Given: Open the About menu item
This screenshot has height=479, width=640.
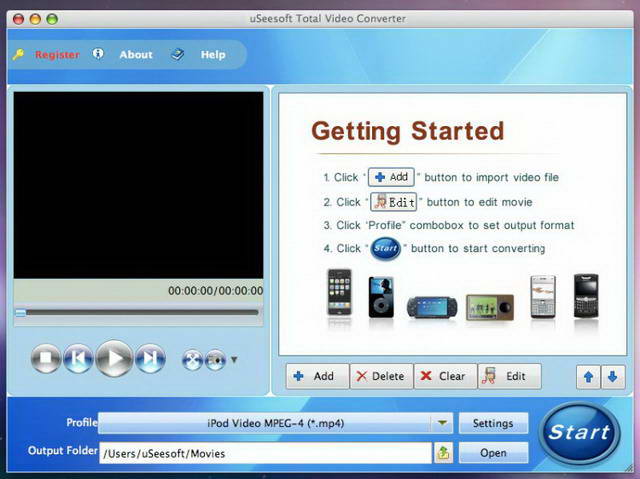Looking at the screenshot, I should (136, 55).
